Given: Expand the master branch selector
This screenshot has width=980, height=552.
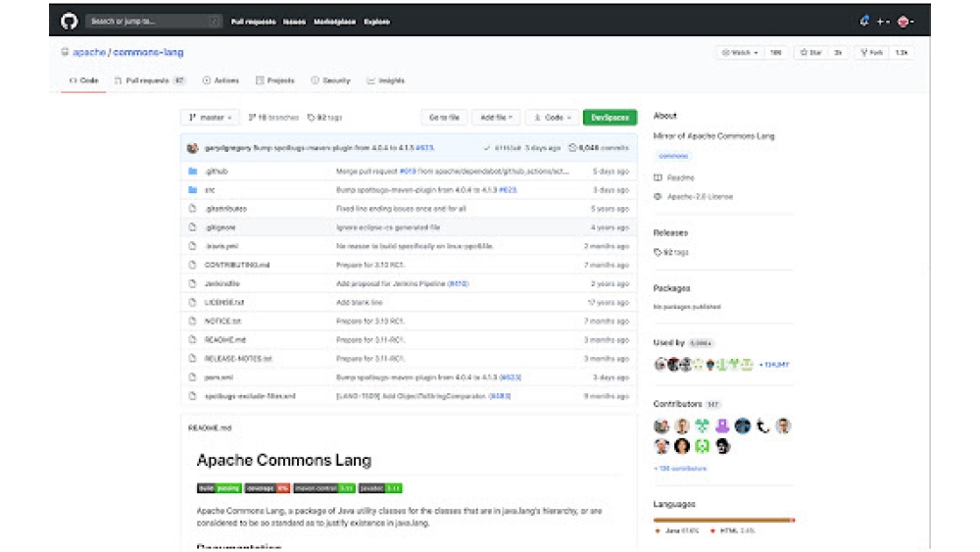Looking at the screenshot, I should point(210,118).
